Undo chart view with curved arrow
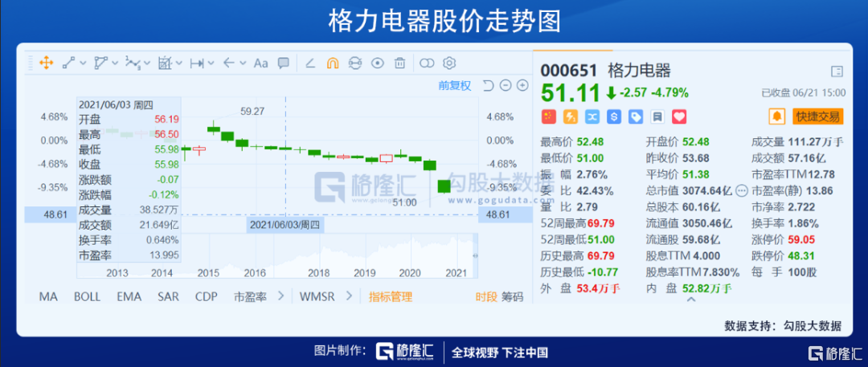Viewport: 868px width, 367px height. pos(488,85)
